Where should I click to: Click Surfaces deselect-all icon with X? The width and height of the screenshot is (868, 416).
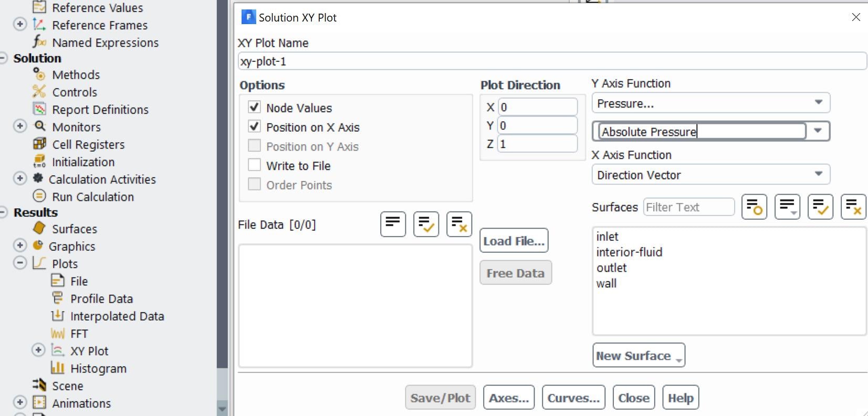[853, 207]
